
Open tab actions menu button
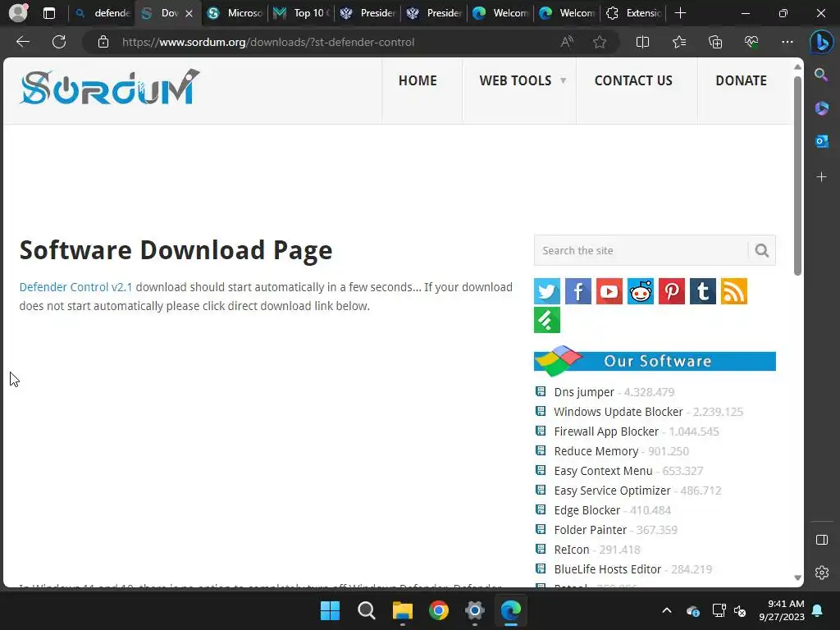48,13
